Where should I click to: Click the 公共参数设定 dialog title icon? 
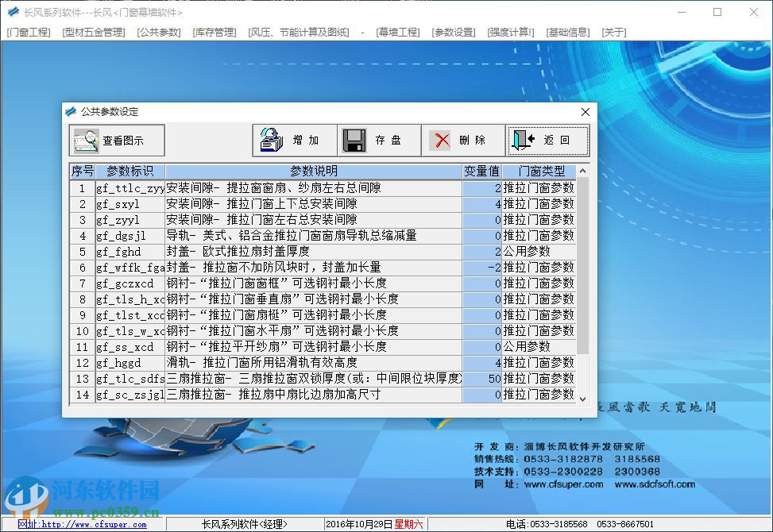(72, 112)
